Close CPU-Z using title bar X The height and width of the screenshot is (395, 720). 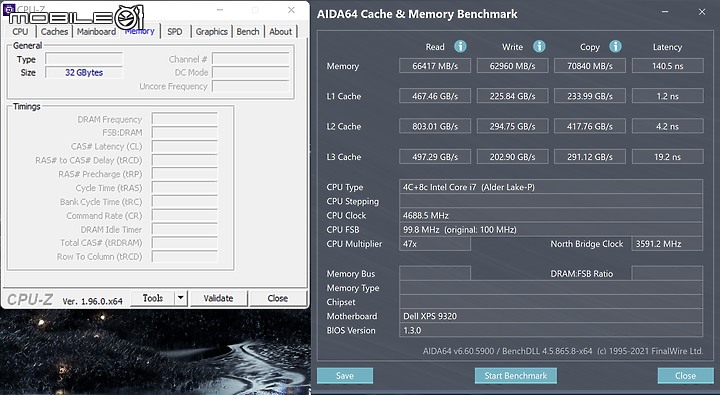291,10
